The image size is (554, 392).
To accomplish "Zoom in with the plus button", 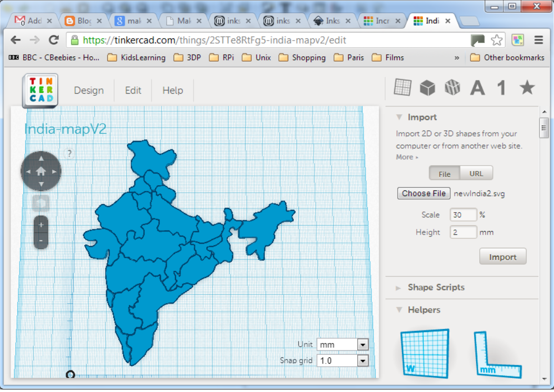I will 41,225.
